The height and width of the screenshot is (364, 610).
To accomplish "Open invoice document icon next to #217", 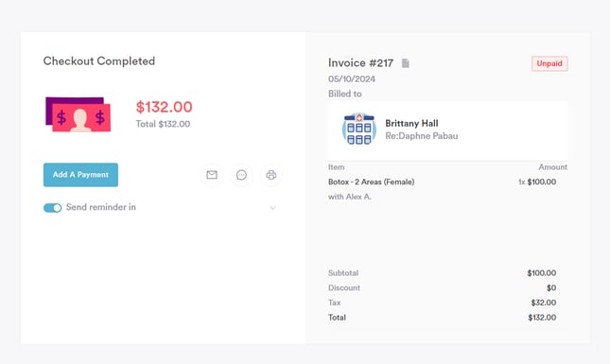I will click(x=406, y=63).
